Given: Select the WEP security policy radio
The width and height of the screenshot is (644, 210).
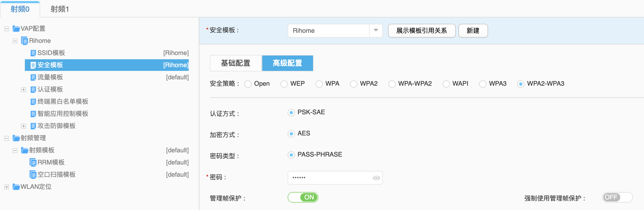Looking at the screenshot, I should [284, 84].
